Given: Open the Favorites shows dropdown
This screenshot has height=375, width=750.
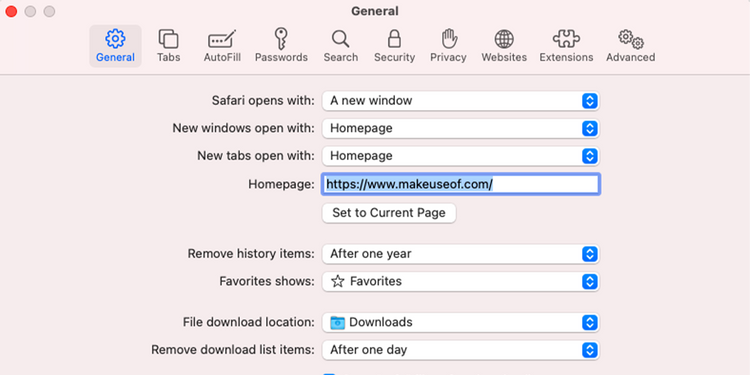Looking at the screenshot, I should [x=461, y=281].
